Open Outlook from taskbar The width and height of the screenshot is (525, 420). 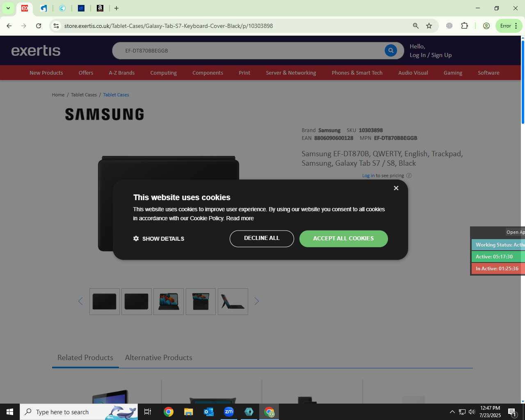(209, 412)
